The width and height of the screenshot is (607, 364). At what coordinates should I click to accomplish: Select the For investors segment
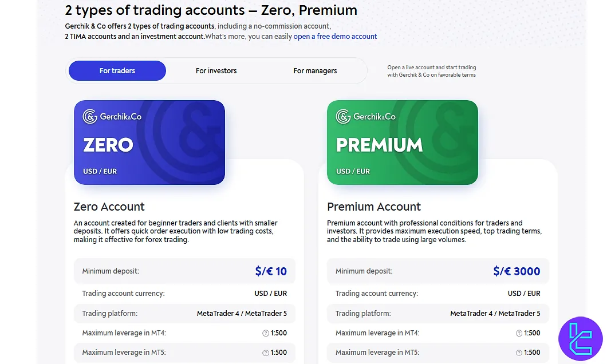pyautogui.click(x=216, y=70)
